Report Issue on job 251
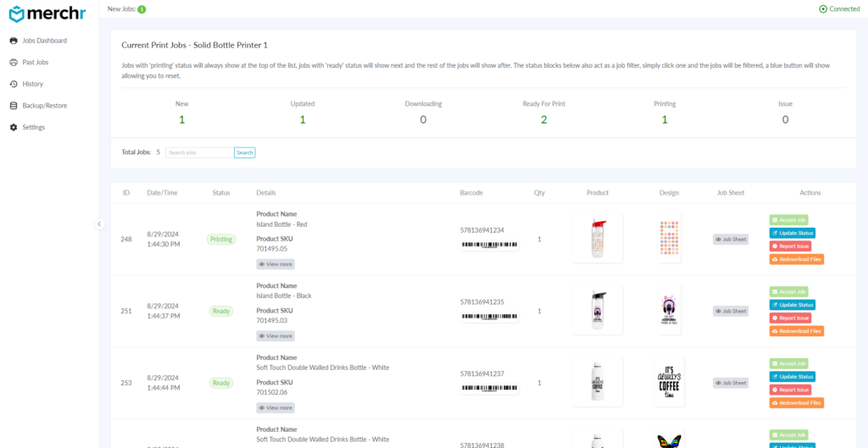Image resolution: width=868 pixels, height=448 pixels. (x=790, y=318)
